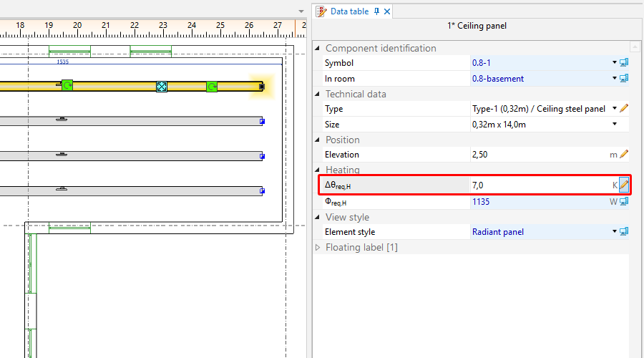Open the Element style dropdown
The height and width of the screenshot is (358, 644).
tap(614, 232)
